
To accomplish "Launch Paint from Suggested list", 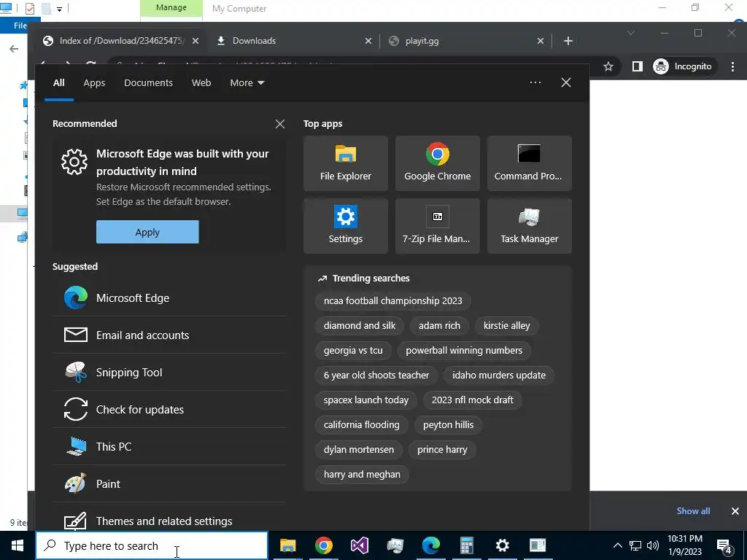I will click(x=169, y=483).
